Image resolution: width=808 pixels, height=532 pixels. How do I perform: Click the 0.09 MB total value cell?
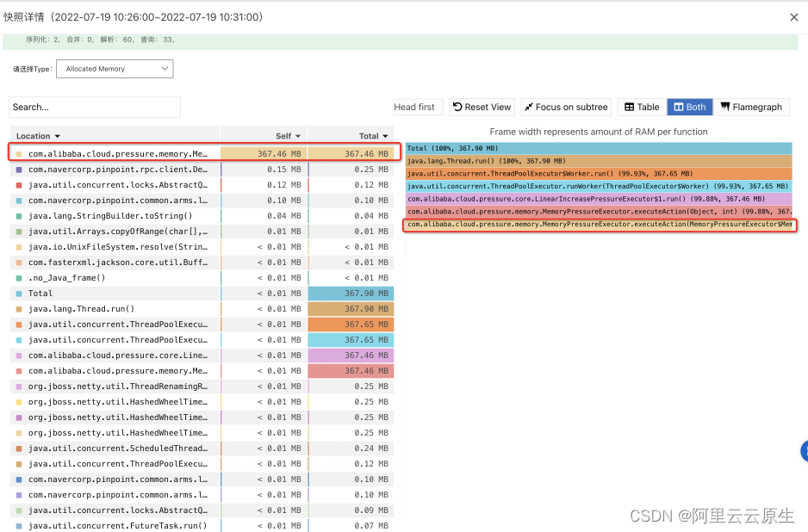point(351,510)
